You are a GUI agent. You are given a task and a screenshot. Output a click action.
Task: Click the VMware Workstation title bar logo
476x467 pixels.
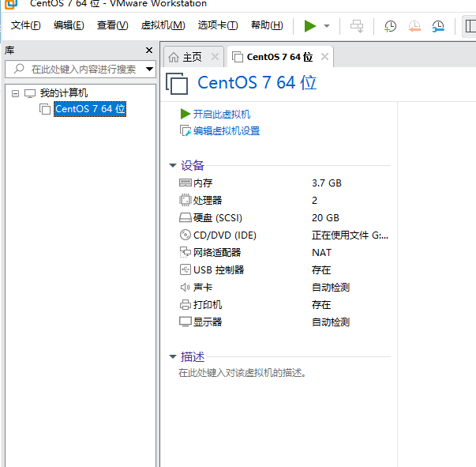click(x=11, y=4)
